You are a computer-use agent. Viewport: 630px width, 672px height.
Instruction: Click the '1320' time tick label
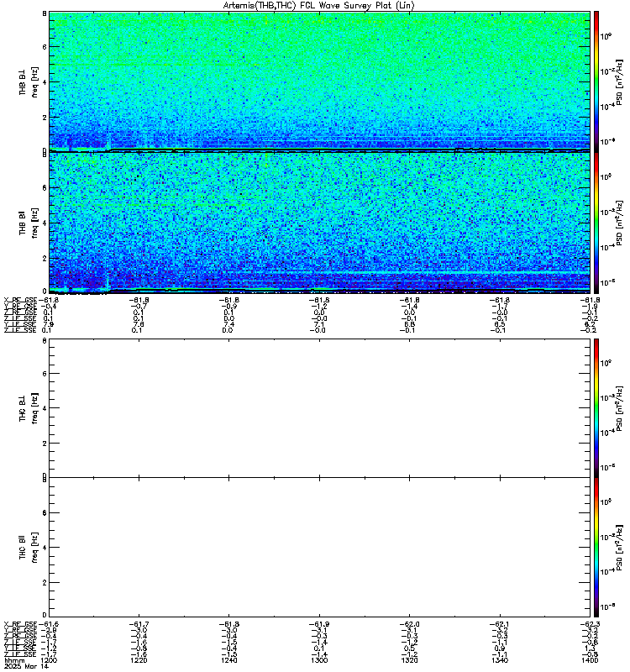(410, 660)
